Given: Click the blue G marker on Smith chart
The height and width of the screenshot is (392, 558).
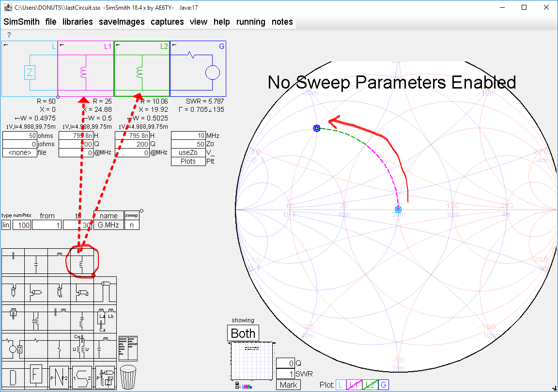Looking at the screenshot, I should (317, 128).
